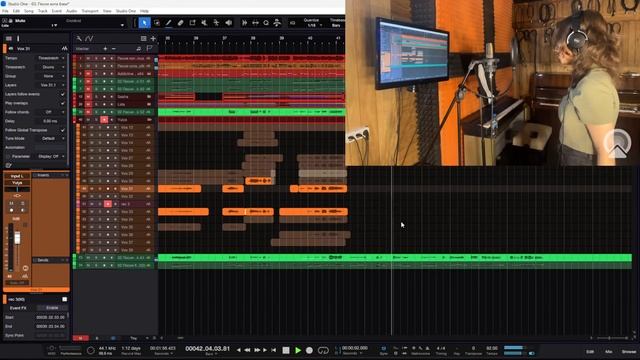640x360 pixels.
Task: Select the Listen speaker tool
Action: click(229, 23)
